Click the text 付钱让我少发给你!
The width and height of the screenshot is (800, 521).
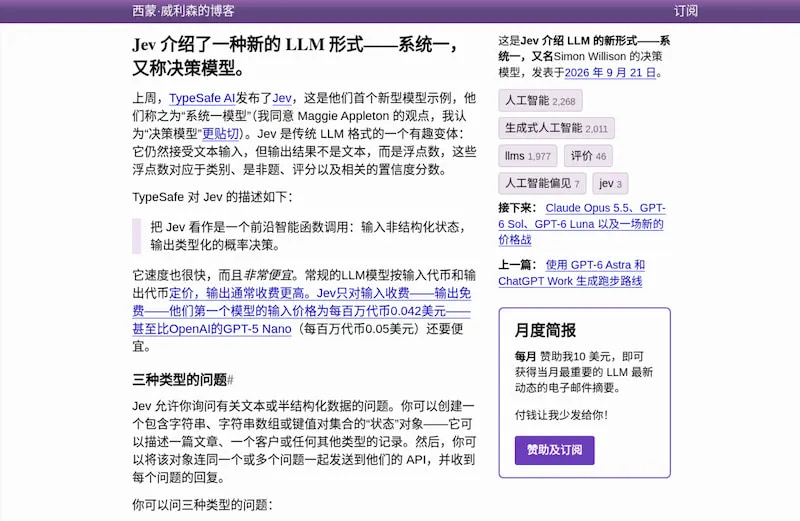[561, 415]
